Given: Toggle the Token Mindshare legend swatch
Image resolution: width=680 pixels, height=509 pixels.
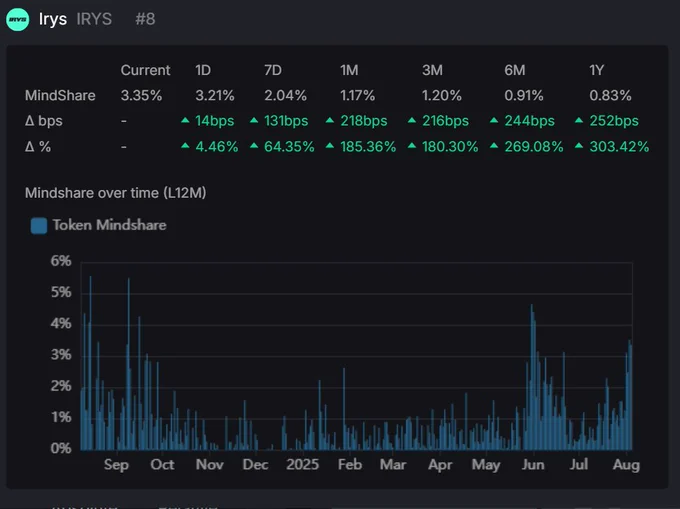Looking at the screenshot, I should pos(39,225).
